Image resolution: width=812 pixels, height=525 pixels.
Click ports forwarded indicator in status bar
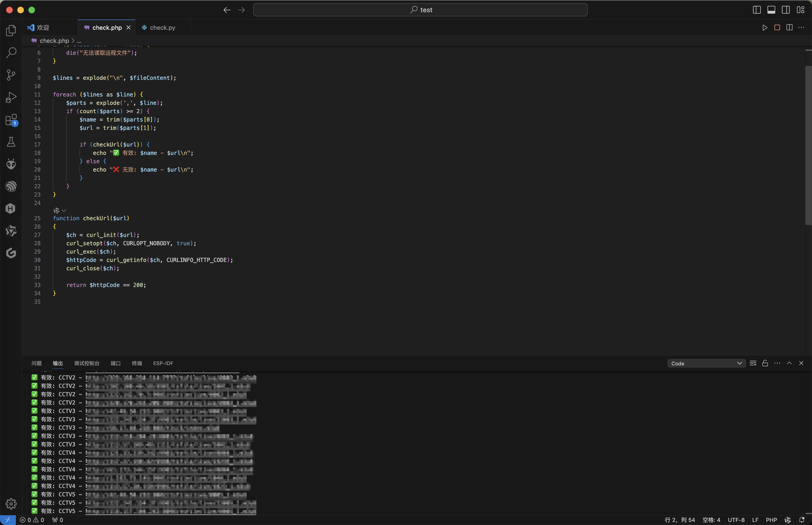(58, 520)
